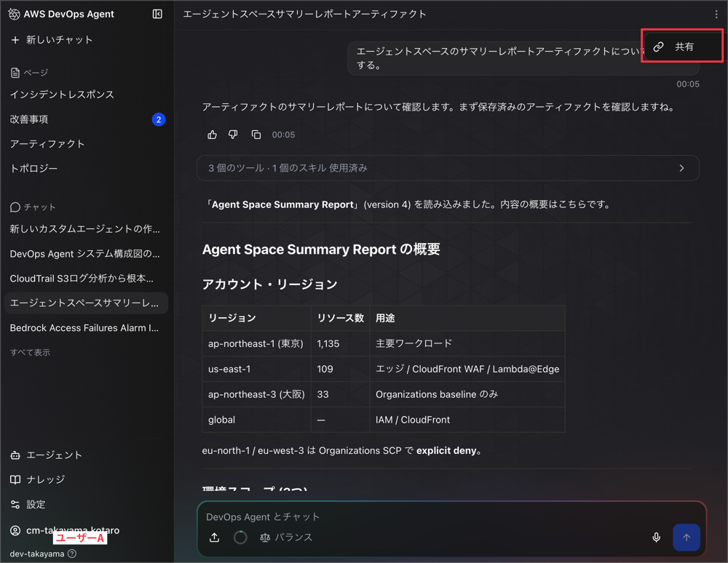This screenshot has height=563, width=728.
Task: Click the user profile avatar icon
Action: coord(15,530)
